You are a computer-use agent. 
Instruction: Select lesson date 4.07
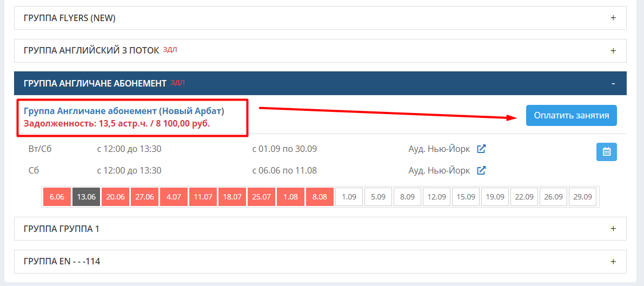click(x=174, y=197)
